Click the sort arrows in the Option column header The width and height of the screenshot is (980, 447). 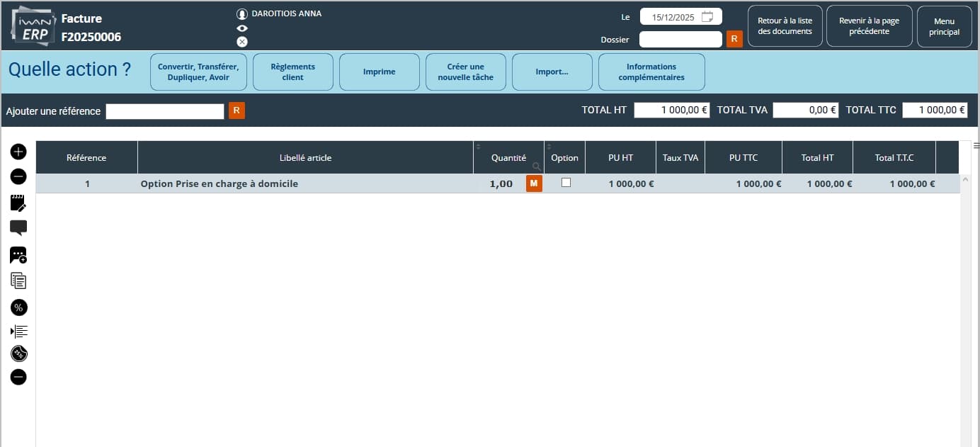click(549, 147)
